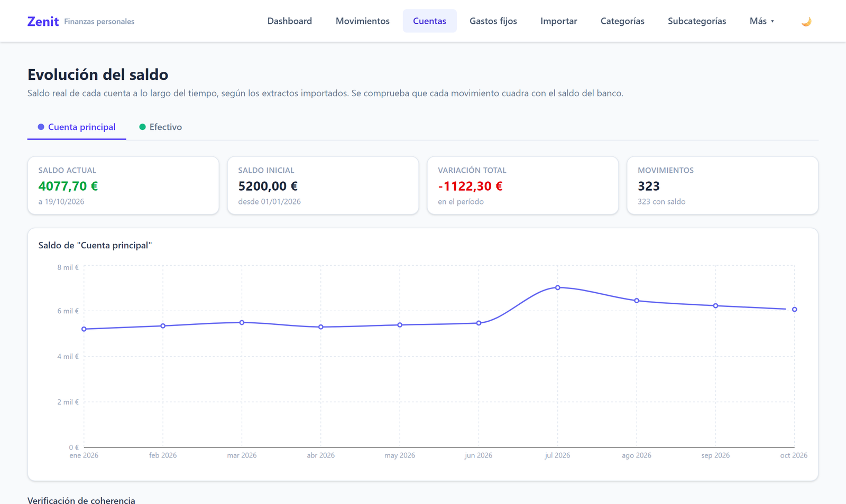Open the Zenit logo home link
Image resolution: width=846 pixels, height=504 pixels.
point(43,21)
